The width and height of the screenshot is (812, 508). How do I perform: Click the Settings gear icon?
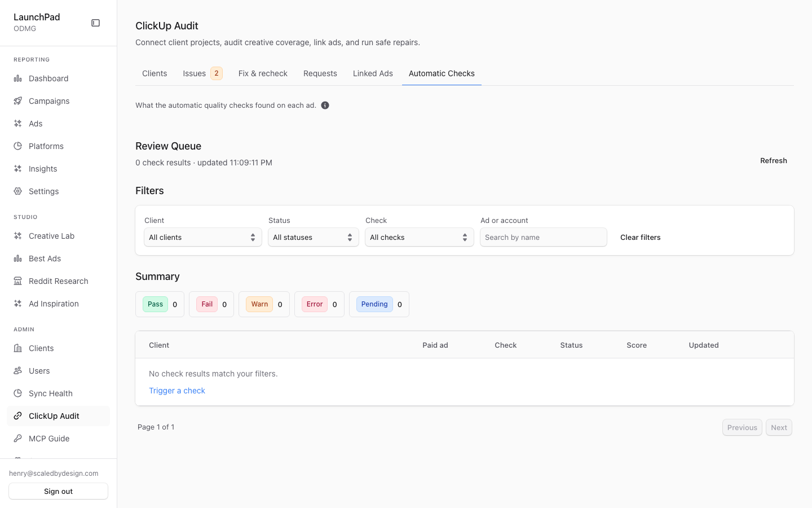[18, 191]
